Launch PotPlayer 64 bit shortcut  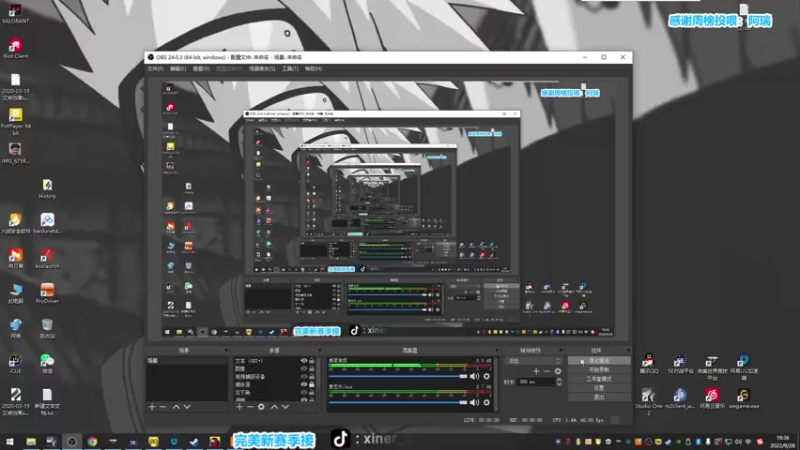[15, 121]
